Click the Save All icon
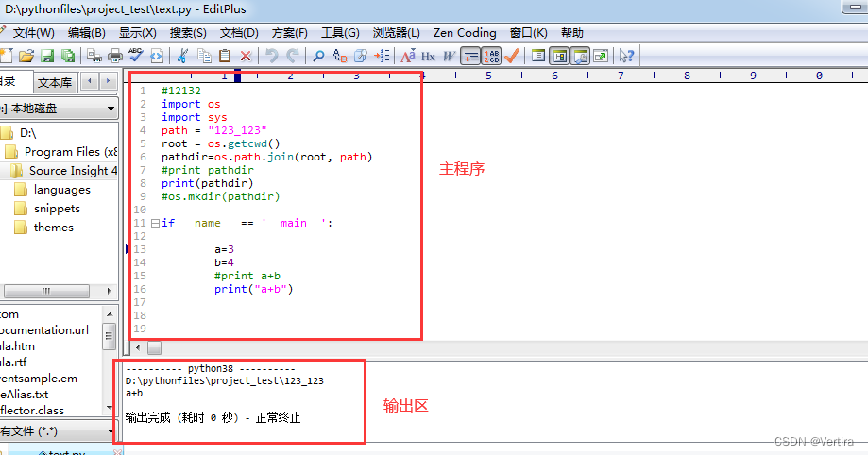The width and height of the screenshot is (868, 455). [x=68, y=56]
